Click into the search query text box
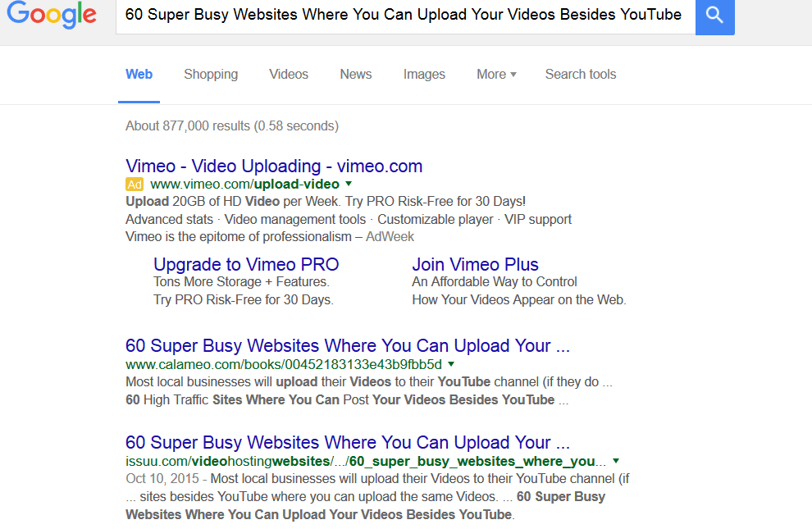 click(404, 15)
